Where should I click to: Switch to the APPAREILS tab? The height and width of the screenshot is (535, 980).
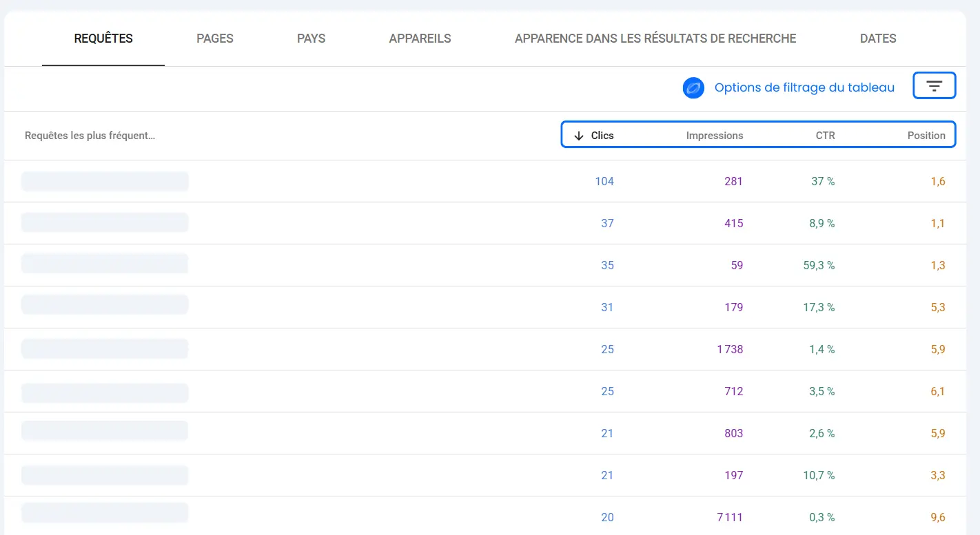click(x=419, y=39)
